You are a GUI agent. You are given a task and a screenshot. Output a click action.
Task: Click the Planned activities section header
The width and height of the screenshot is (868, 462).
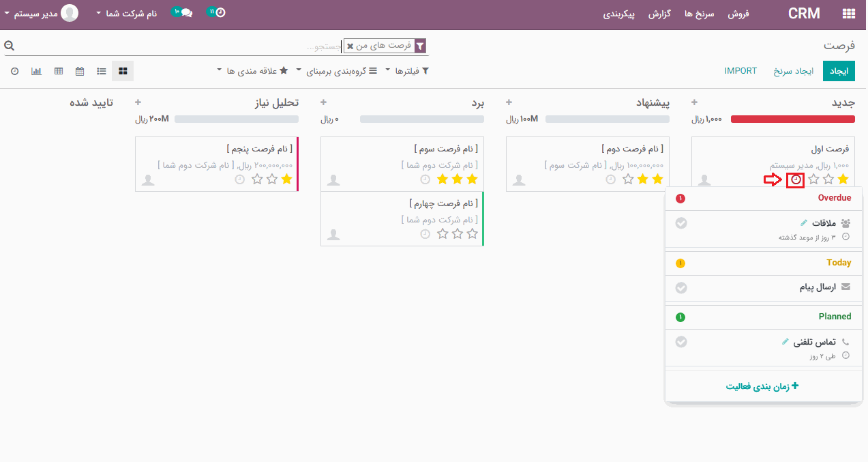tap(764, 317)
